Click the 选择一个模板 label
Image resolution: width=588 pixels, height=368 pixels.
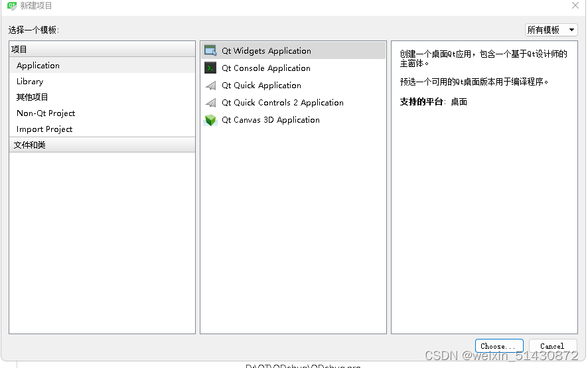click(34, 30)
